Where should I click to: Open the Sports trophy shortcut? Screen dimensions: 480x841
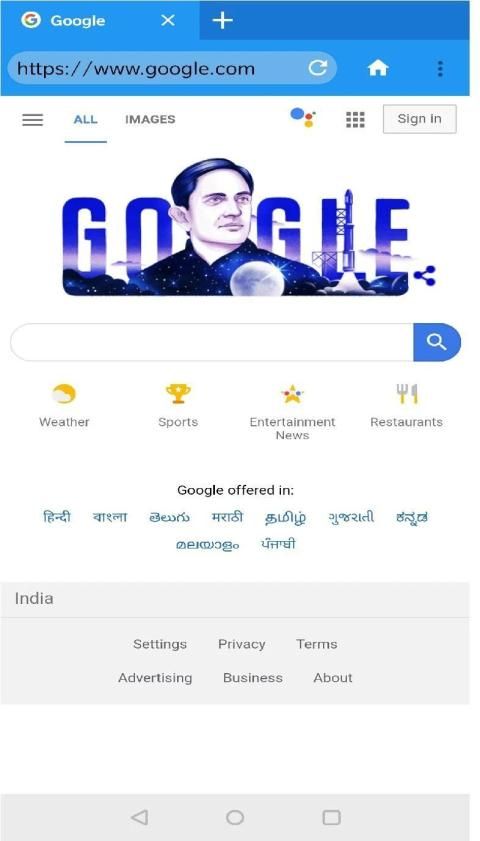pyautogui.click(x=178, y=405)
